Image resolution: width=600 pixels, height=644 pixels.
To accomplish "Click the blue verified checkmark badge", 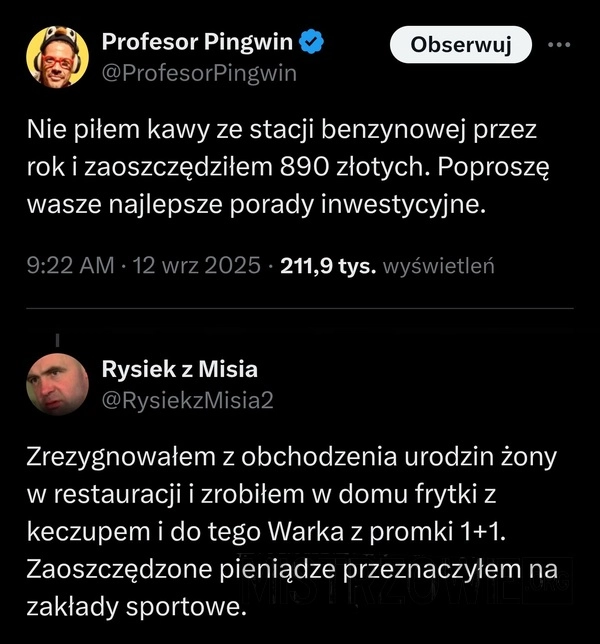I will click(311, 42).
